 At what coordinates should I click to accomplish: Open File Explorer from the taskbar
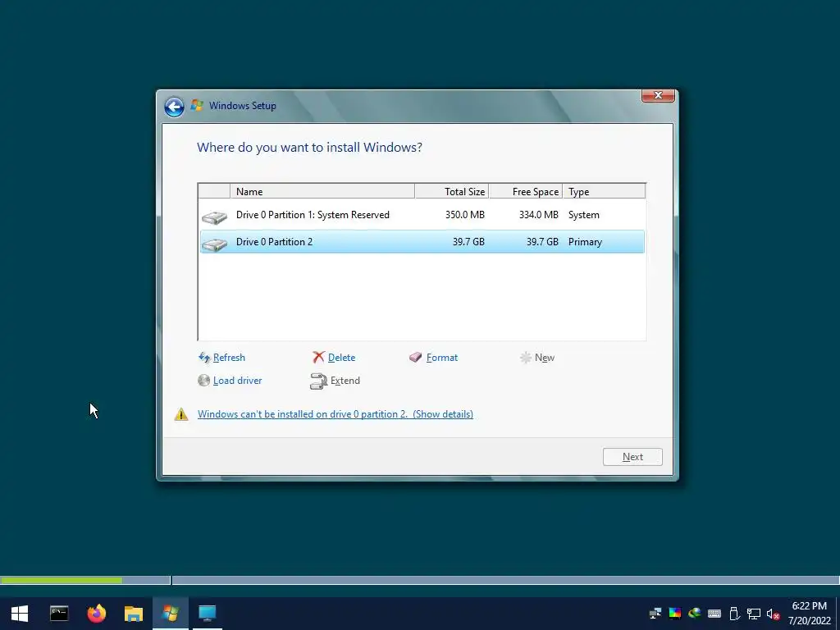(x=134, y=613)
